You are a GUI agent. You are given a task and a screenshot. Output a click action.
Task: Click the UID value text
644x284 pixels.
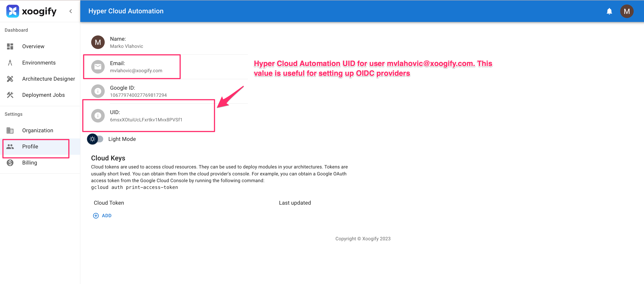point(146,120)
